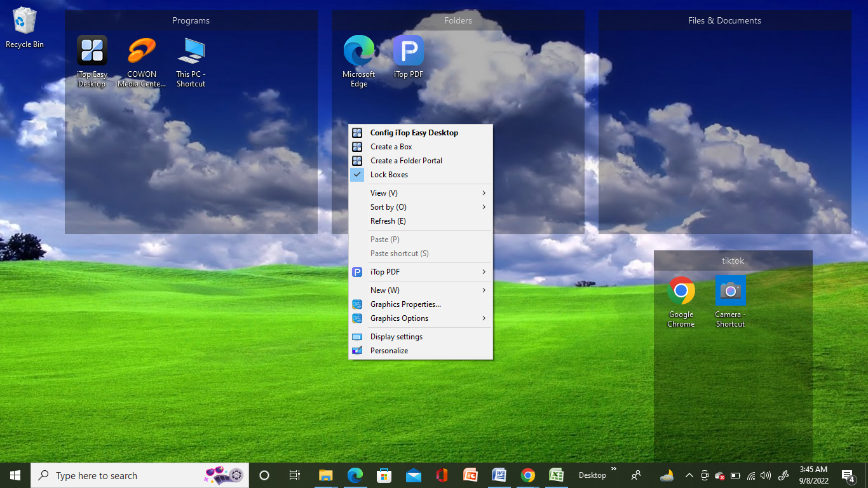
Task: Open Display settings from context menu
Action: [396, 337]
